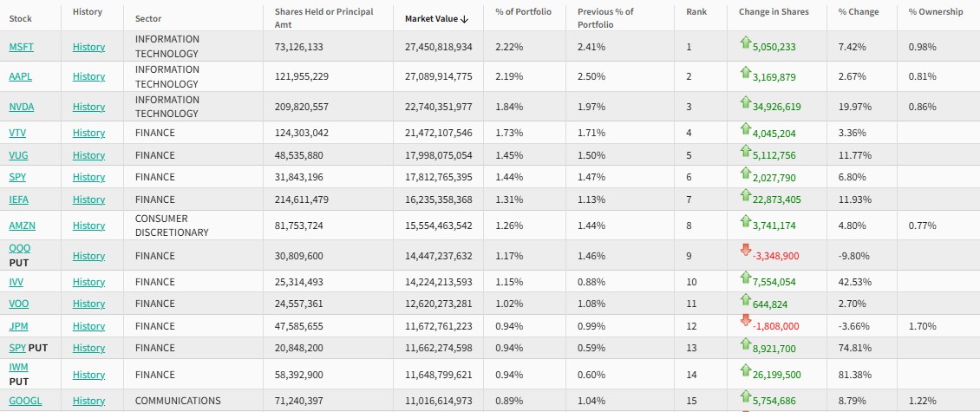
Task: Click the % Ownership column header
Action: pos(936,11)
